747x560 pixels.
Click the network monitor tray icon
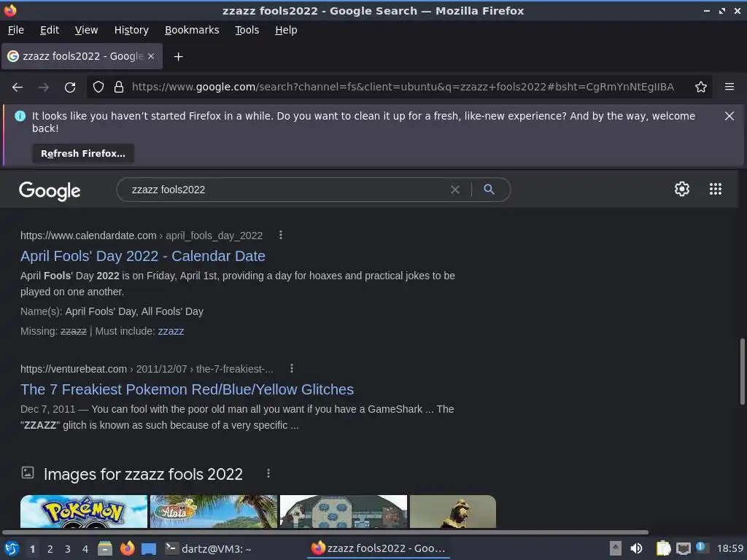pos(683,548)
